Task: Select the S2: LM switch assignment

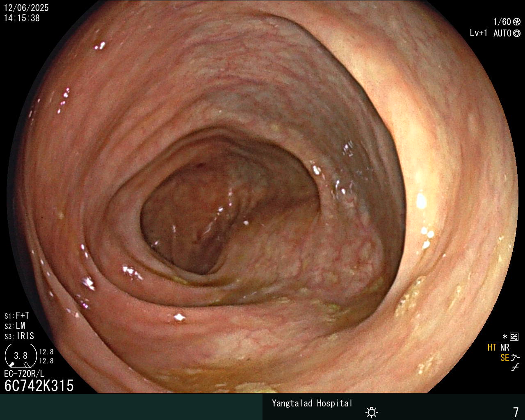Action: tap(15, 326)
